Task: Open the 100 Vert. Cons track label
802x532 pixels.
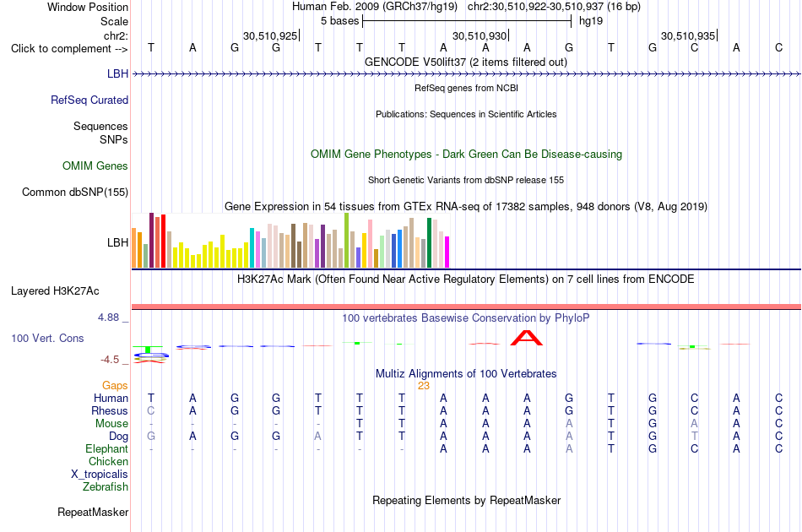Action: (47, 338)
